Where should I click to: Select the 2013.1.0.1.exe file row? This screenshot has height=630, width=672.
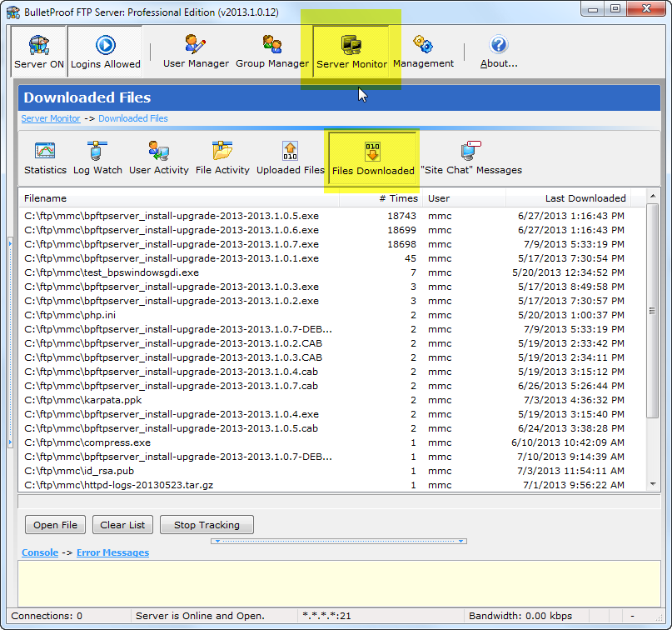pyautogui.click(x=332, y=258)
